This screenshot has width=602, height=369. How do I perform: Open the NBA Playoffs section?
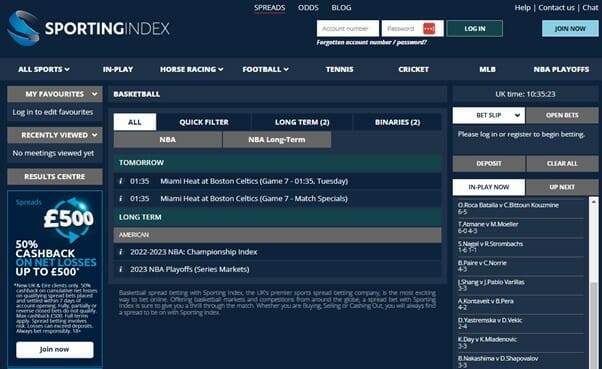point(561,69)
